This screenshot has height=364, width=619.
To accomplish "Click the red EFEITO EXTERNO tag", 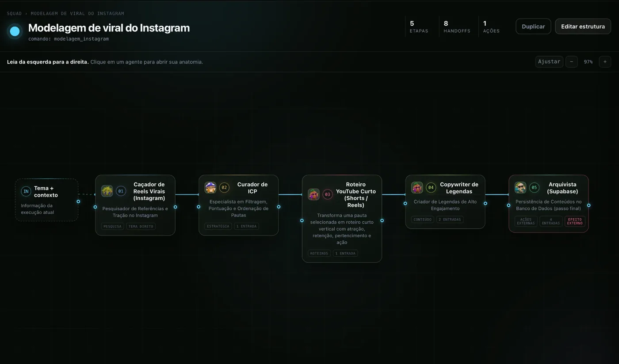I will tap(575, 221).
